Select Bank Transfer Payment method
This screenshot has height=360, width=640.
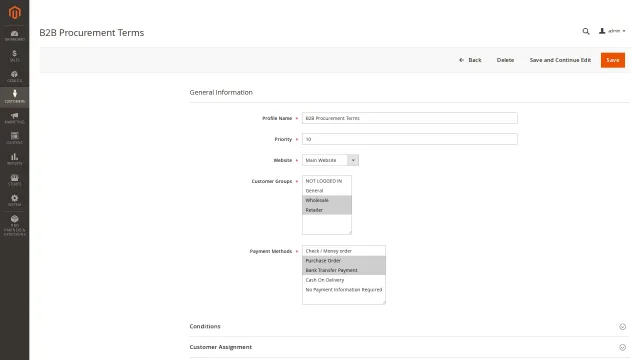coord(344,270)
